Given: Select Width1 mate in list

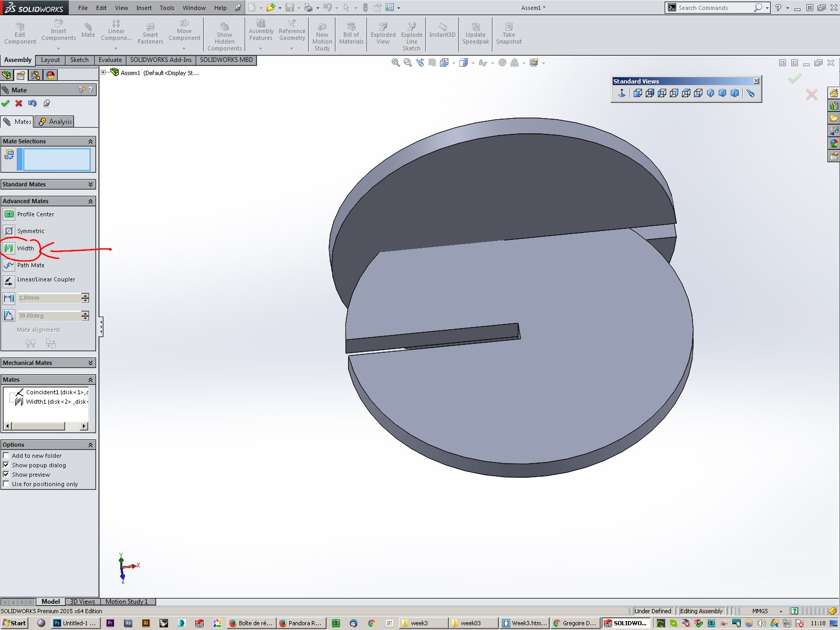Looking at the screenshot, I should pos(52,402).
